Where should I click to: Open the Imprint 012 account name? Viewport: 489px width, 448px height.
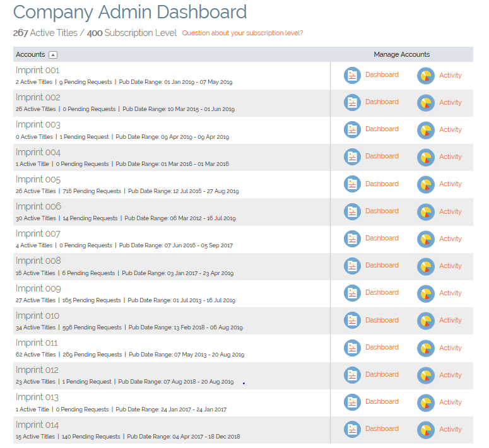37,370
